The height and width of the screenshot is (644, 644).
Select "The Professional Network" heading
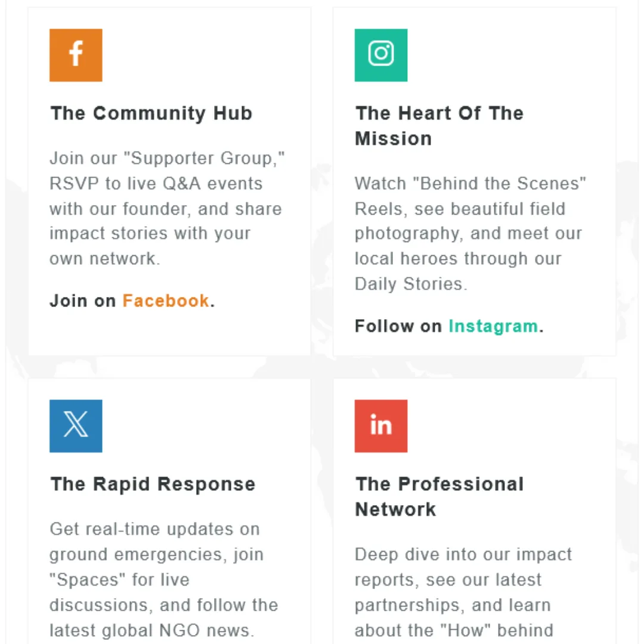(439, 497)
